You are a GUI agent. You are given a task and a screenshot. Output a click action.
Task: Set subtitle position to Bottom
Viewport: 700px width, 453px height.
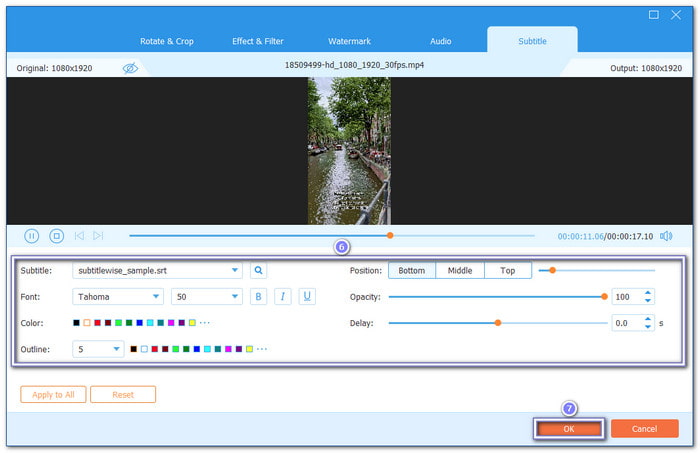(412, 270)
